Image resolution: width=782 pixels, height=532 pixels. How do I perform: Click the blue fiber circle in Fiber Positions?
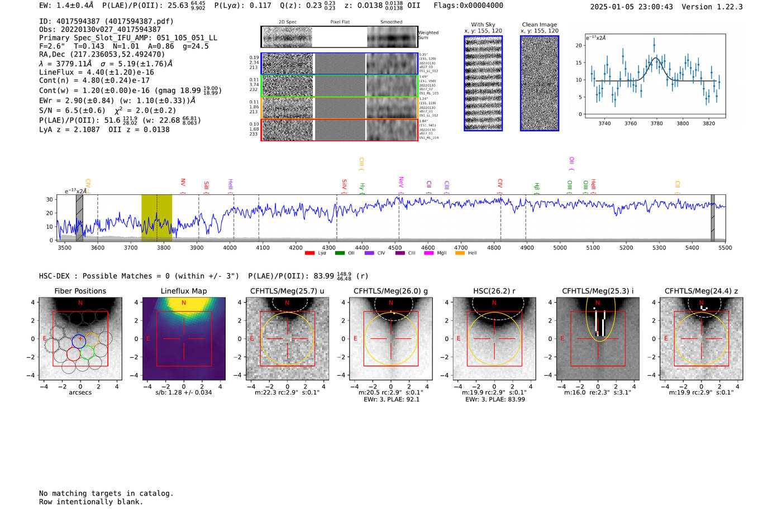tap(79, 341)
